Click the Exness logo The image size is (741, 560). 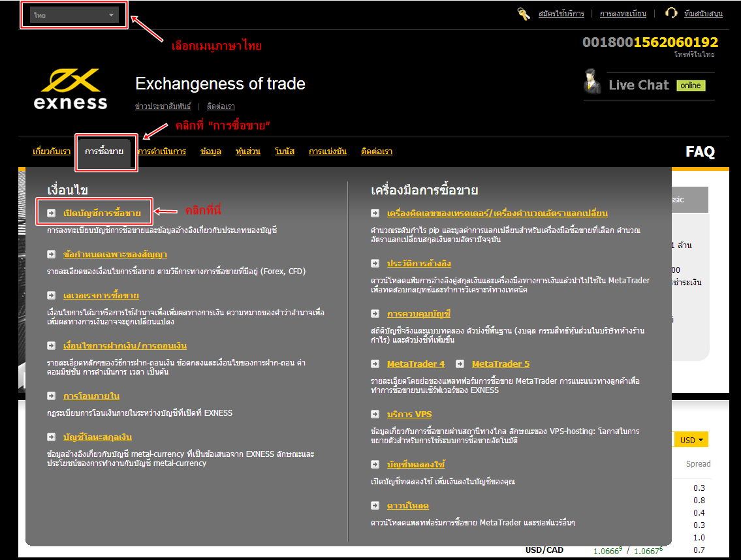click(x=71, y=89)
